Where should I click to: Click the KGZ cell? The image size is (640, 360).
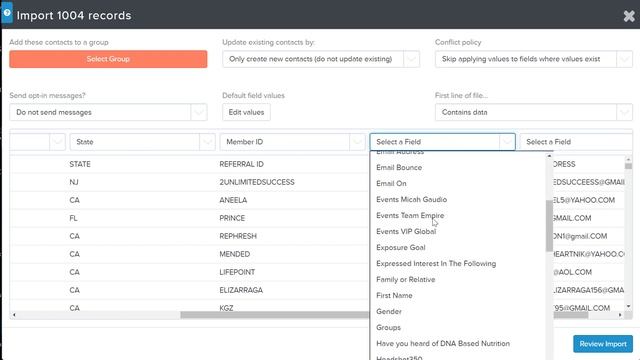[226, 308]
